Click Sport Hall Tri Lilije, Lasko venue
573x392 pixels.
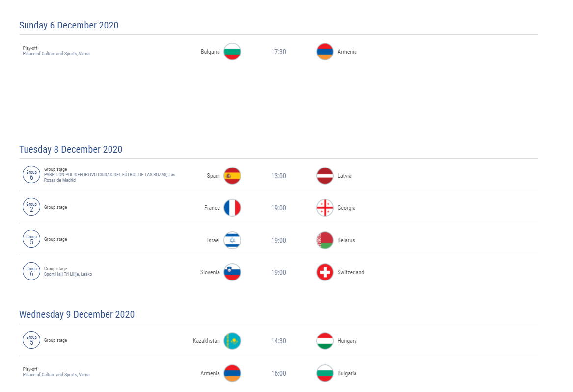click(68, 274)
